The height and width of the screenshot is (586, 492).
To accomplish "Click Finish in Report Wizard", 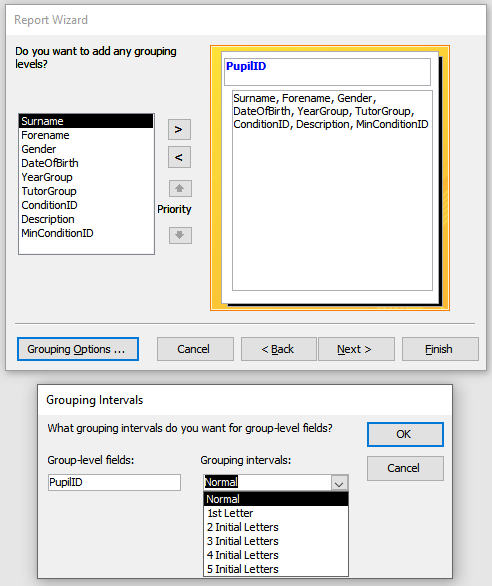I will tap(440, 349).
